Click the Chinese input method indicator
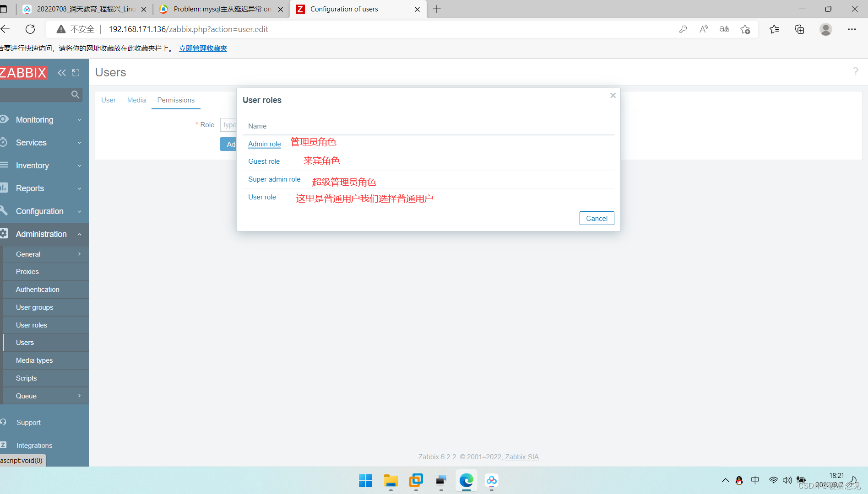The height and width of the screenshot is (494, 868). pos(755,480)
